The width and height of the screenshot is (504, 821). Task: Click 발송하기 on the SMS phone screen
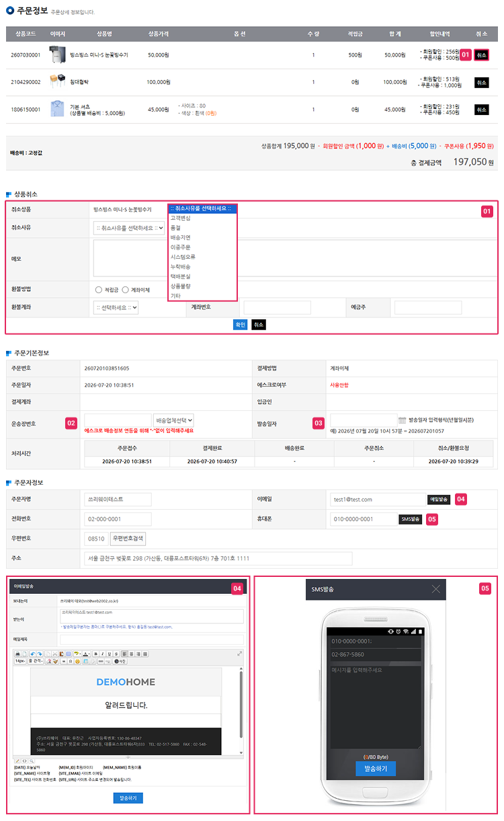pos(376,769)
